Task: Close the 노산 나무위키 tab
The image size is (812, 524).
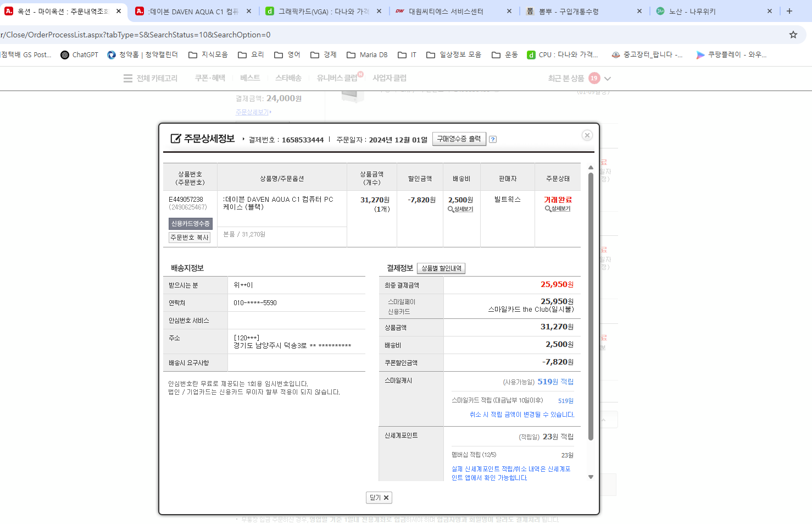Action: 770,11
